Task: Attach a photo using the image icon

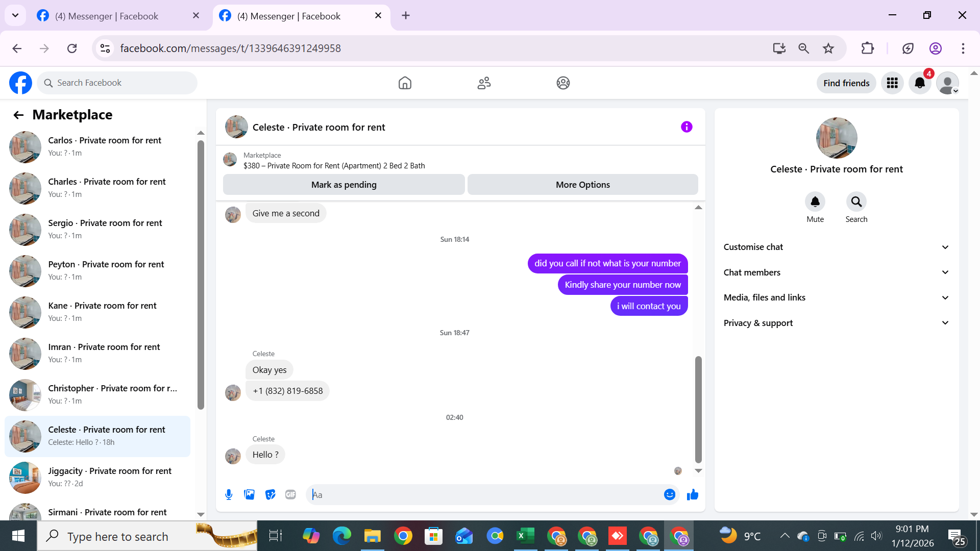Action: [249, 494]
